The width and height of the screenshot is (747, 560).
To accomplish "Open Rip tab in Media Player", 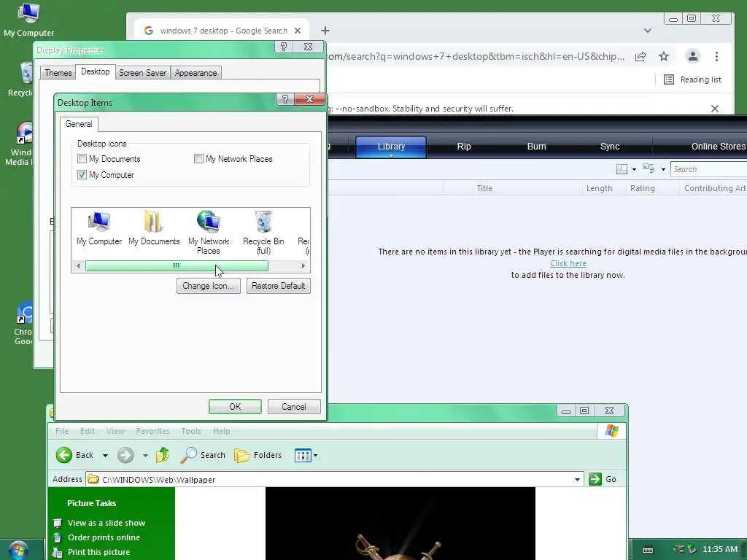I will click(x=463, y=147).
